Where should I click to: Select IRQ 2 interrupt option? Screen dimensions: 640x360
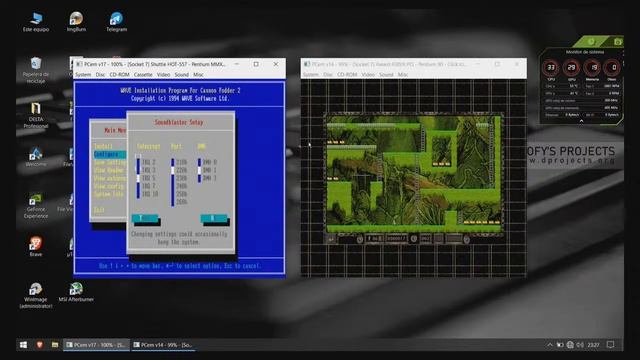pyautogui.click(x=148, y=162)
